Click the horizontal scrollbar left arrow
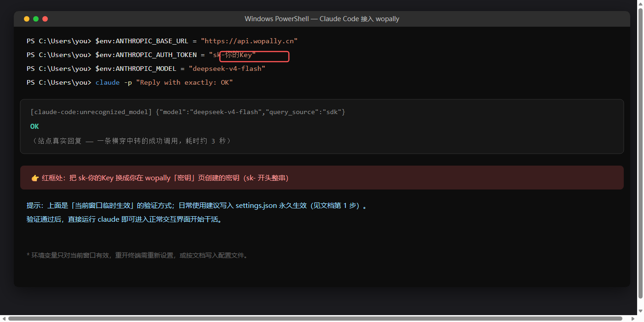644x322 pixels. (3, 318)
